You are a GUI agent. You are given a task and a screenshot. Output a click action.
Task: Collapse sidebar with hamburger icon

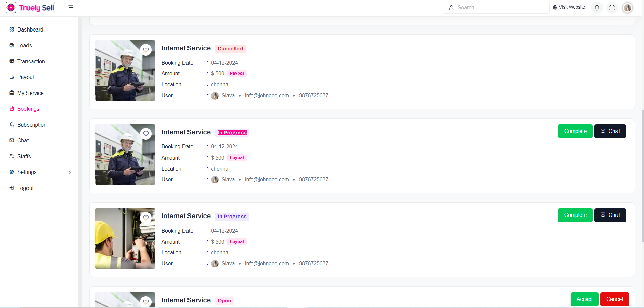[71, 7]
